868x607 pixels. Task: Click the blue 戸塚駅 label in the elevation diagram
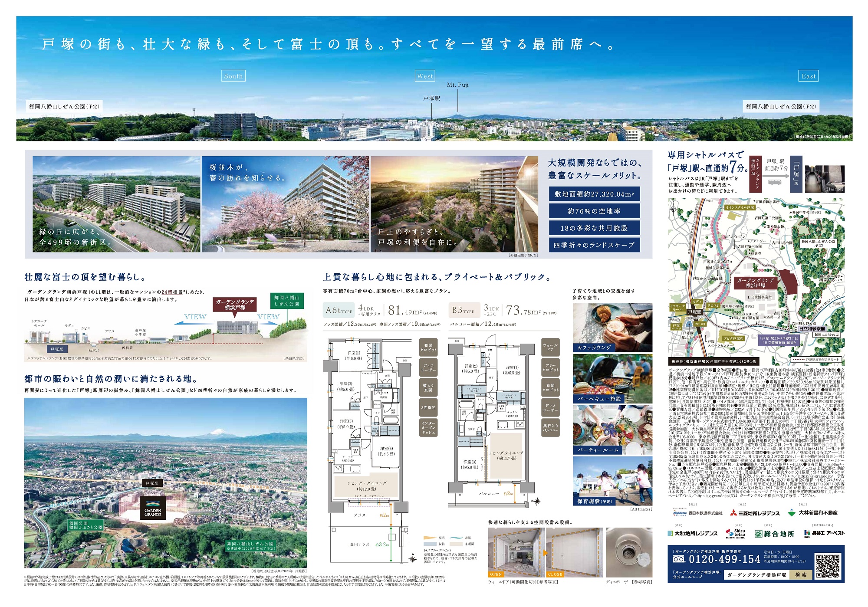point(57,349)
